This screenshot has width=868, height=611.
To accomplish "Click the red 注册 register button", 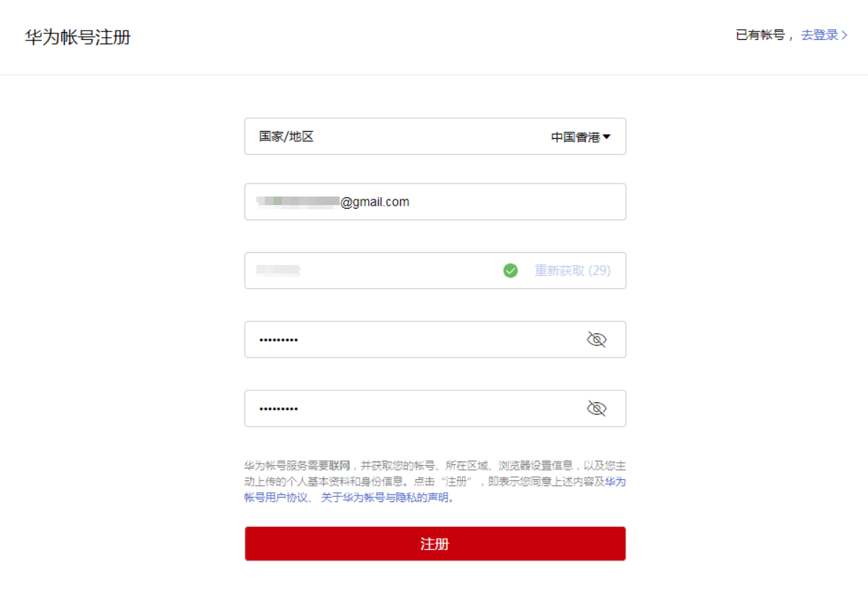I will [435, 544].
